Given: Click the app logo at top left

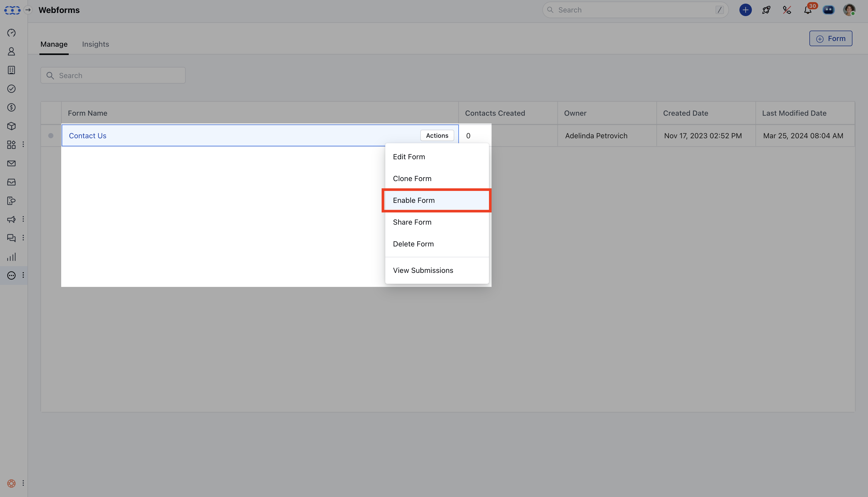Looking at the screenshot, I should [x=12, y=10].
